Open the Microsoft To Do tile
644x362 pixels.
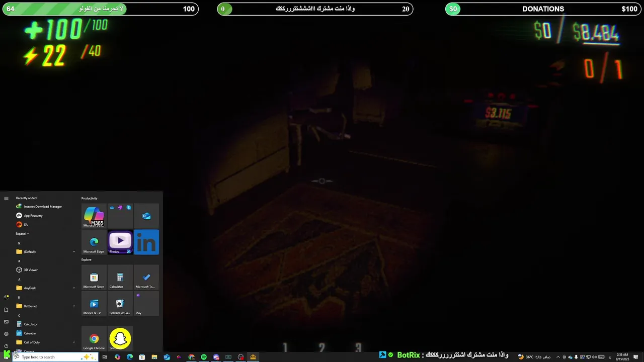(x=146, y=277)
